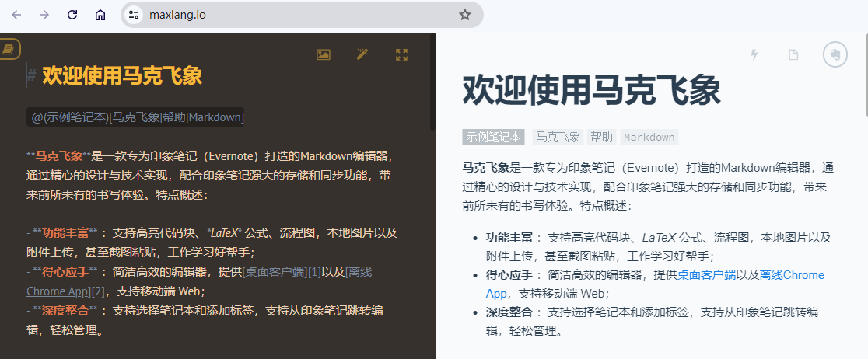Click 得心应手 bullet text in preview

(509, 275)
